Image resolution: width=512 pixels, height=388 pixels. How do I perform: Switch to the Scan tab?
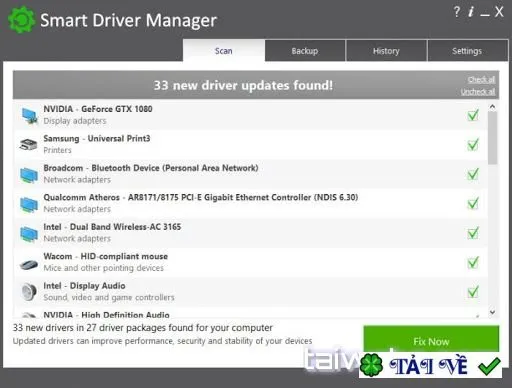pos(224,51)
